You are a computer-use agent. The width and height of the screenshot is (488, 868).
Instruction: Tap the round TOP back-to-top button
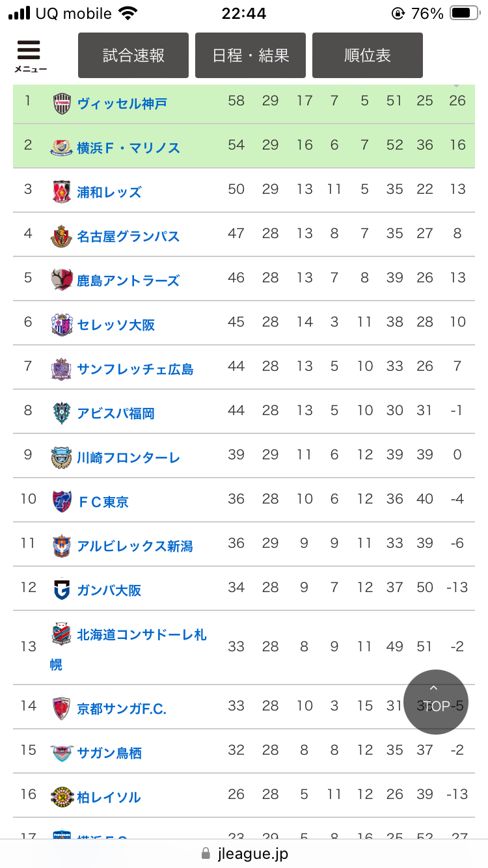tap(436, 702)
